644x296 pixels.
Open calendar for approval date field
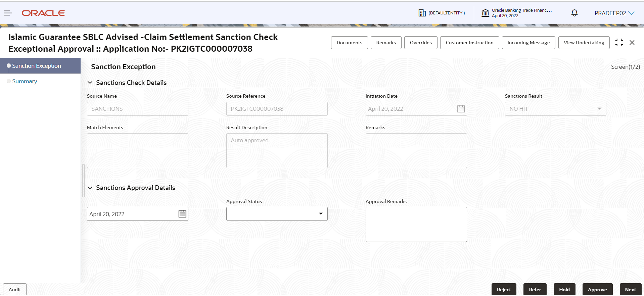(x=182, y=214)
